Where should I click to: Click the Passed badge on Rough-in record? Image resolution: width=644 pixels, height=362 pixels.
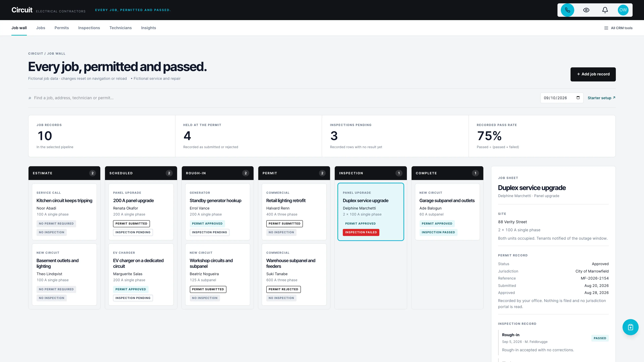pyautogui.click(x=600, y=338)
